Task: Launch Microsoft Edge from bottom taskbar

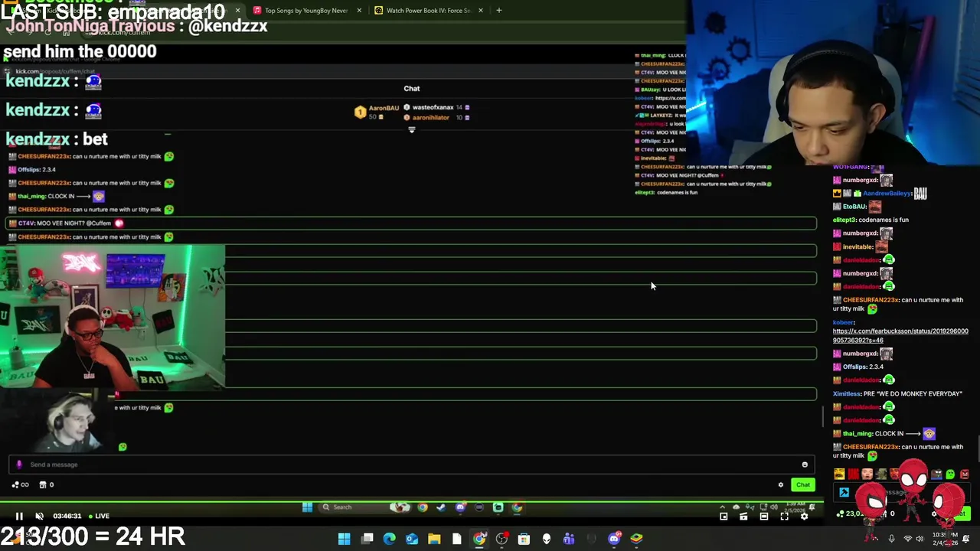Action: point(389,539)
